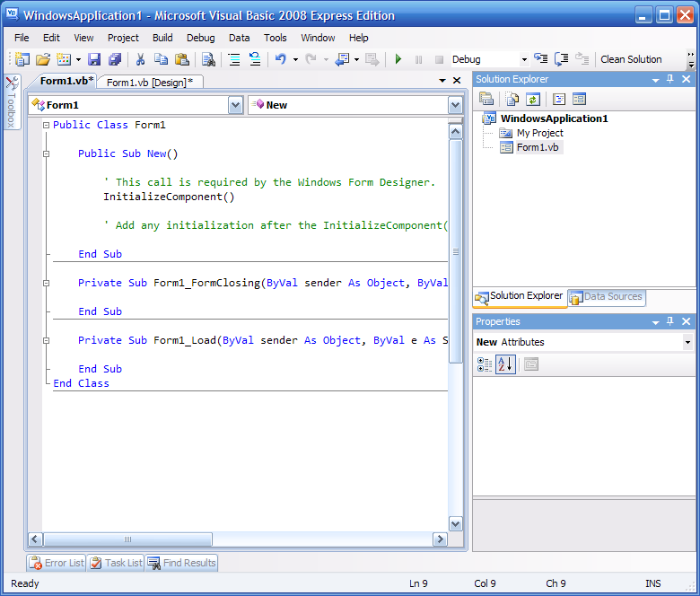The image size is (700, 596).
Task: Click Show All Files in Solution Explorer
Action: pos(511,99)
